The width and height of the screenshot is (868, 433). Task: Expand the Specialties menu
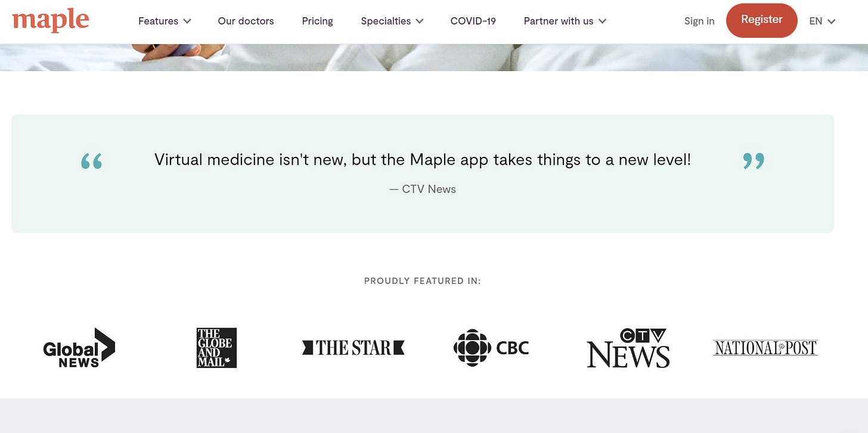392,21
